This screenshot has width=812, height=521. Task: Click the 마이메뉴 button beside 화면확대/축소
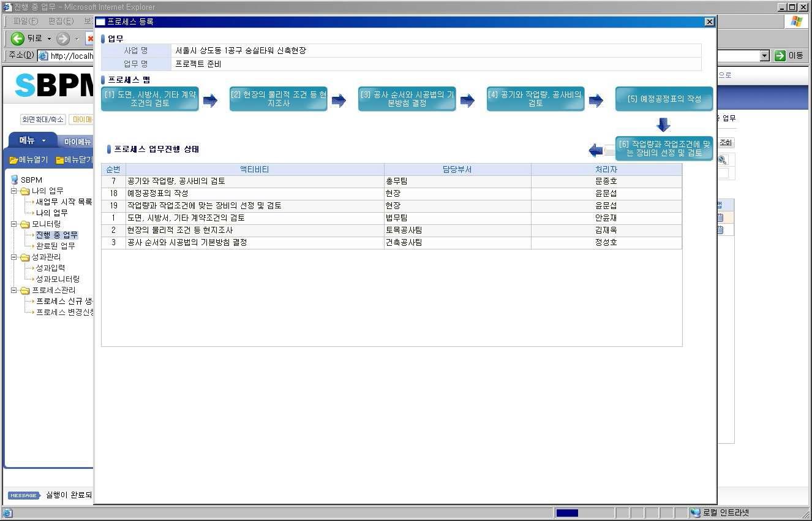coord(81,120)
